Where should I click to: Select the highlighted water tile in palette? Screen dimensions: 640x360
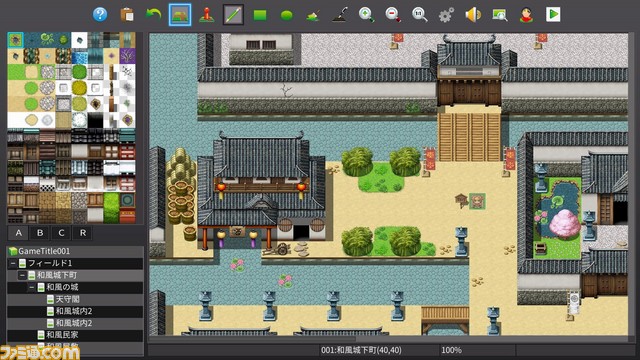coord(16,40)
